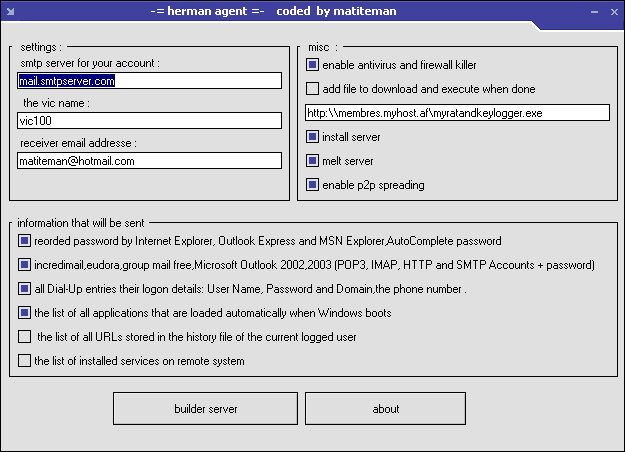The image size is (625, 452).
Task: Uncheck enable antivirus and firewall killer
Action: [x=313, y=65]
